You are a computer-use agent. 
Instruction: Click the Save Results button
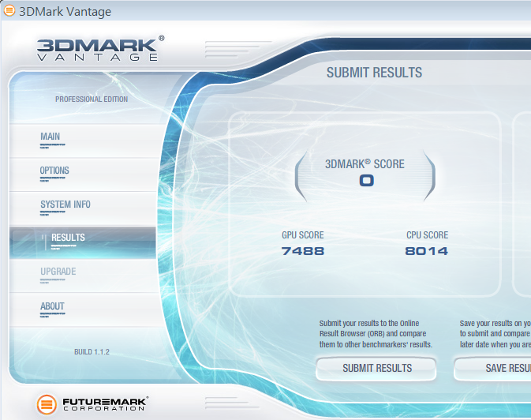[492, 369]
